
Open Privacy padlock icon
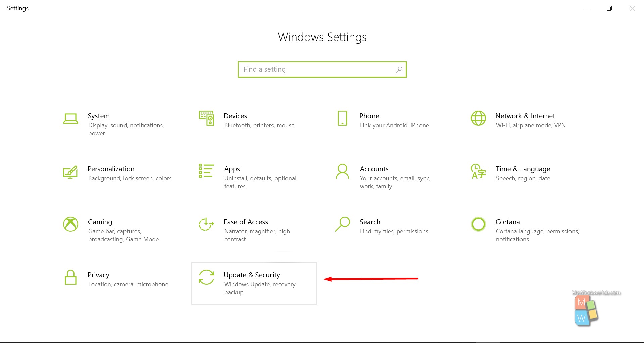tap(70, 277)
